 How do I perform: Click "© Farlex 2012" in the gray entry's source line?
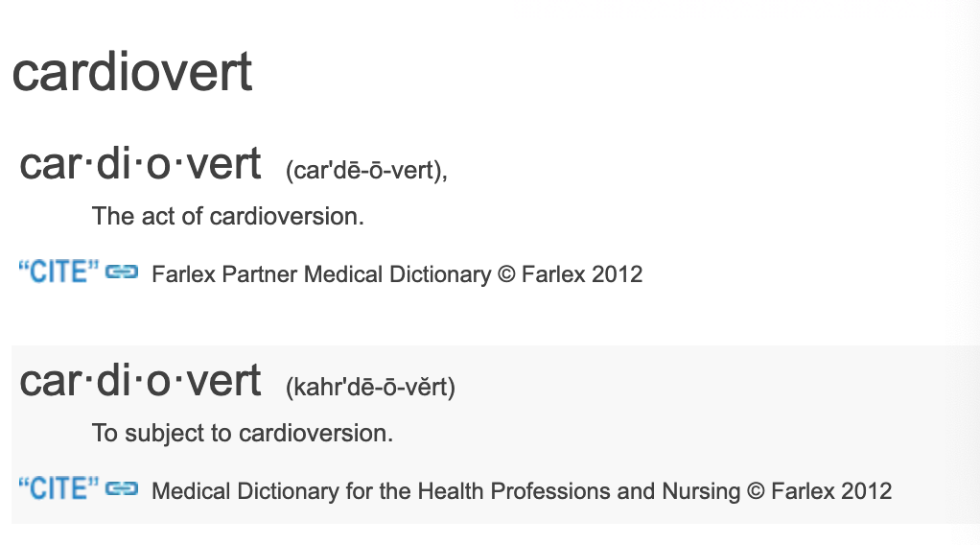(819, 492)
